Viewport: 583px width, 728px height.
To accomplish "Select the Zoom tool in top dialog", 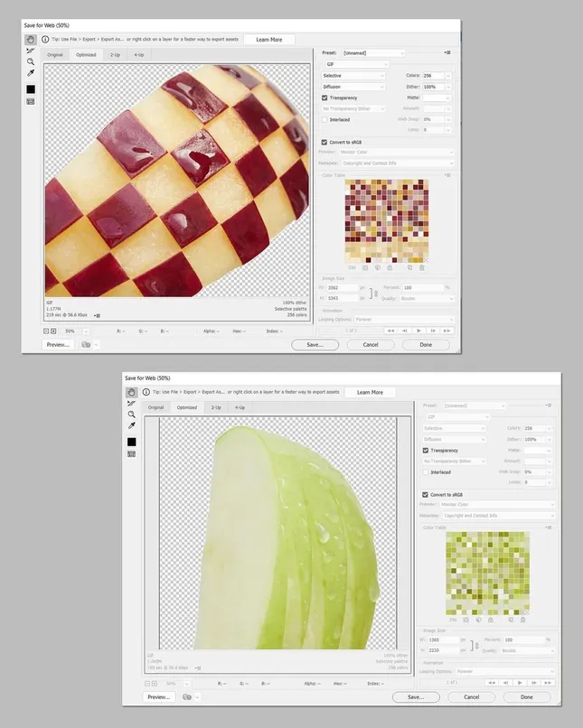I will click(x=31, y=61).
